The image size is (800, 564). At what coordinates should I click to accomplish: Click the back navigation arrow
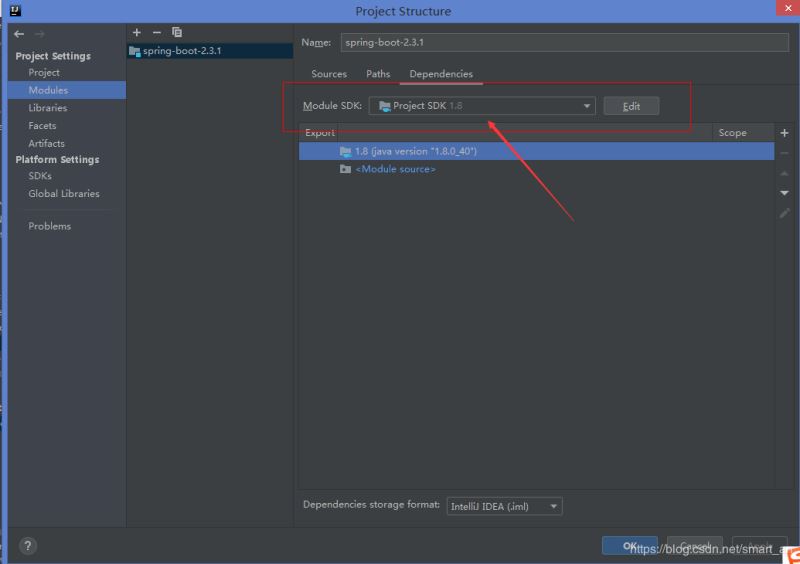(19, 33)
